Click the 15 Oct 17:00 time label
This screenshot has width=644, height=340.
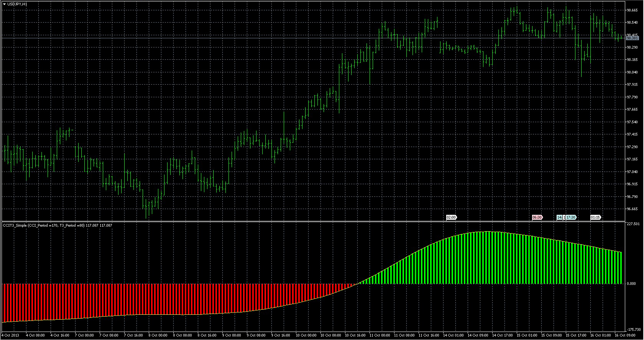click(x=576, y=335)
